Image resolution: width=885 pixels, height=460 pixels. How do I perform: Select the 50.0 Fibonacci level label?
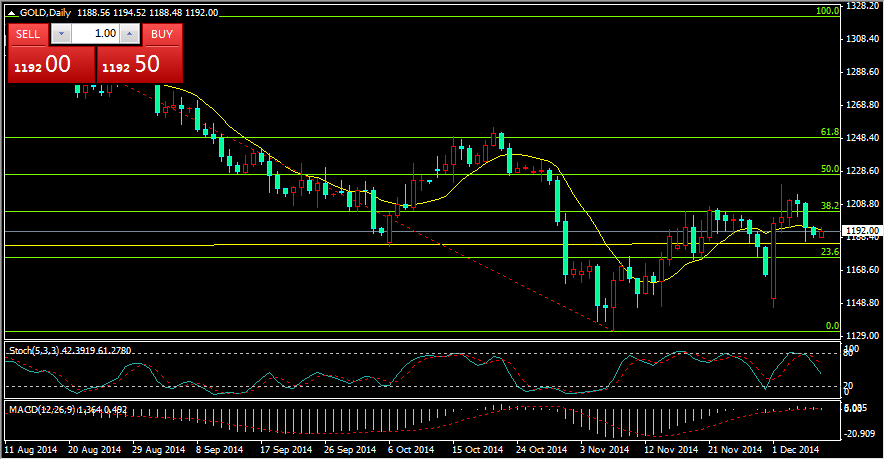[x=828, y=169]
